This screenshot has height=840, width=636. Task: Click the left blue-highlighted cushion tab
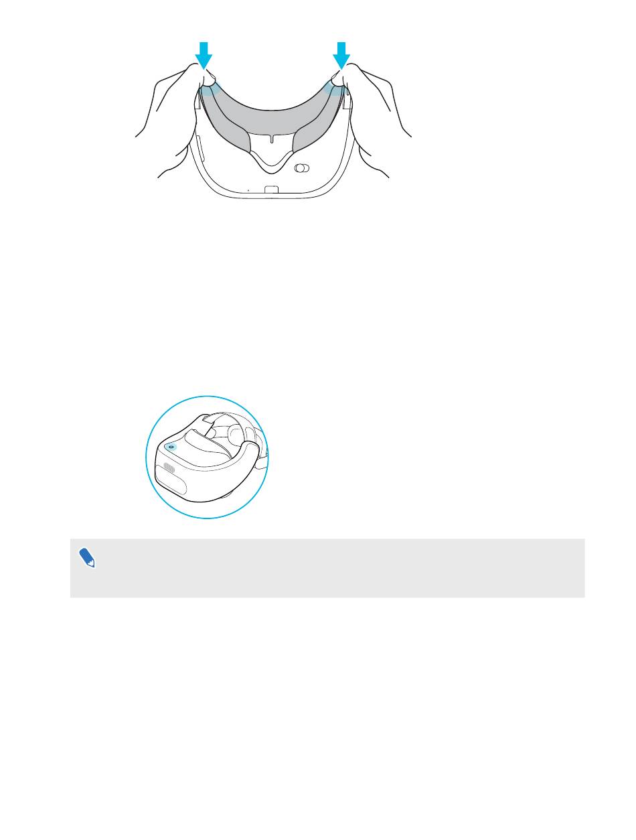(x=210, y=88)
